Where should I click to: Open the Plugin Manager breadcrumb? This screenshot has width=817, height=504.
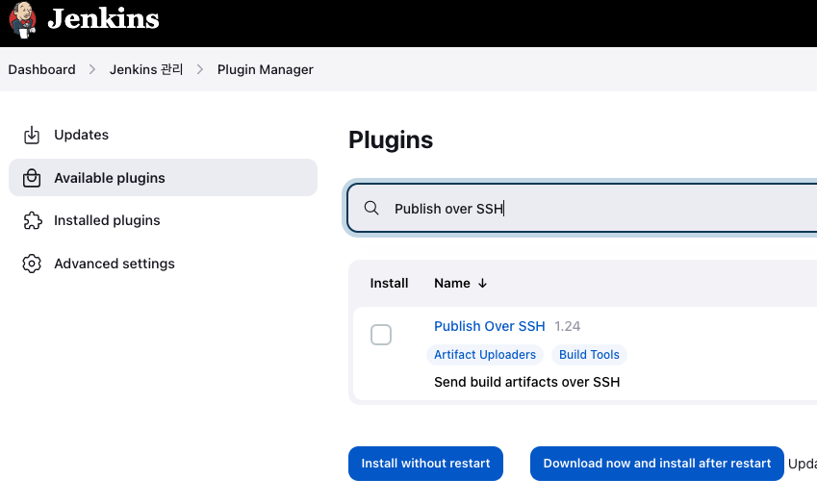266,69
